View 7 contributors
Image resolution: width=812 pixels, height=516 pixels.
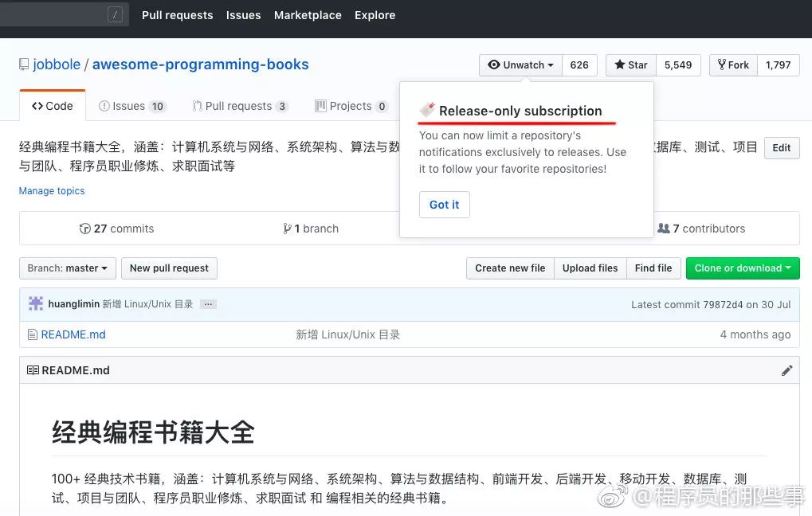tap(701, 229)
